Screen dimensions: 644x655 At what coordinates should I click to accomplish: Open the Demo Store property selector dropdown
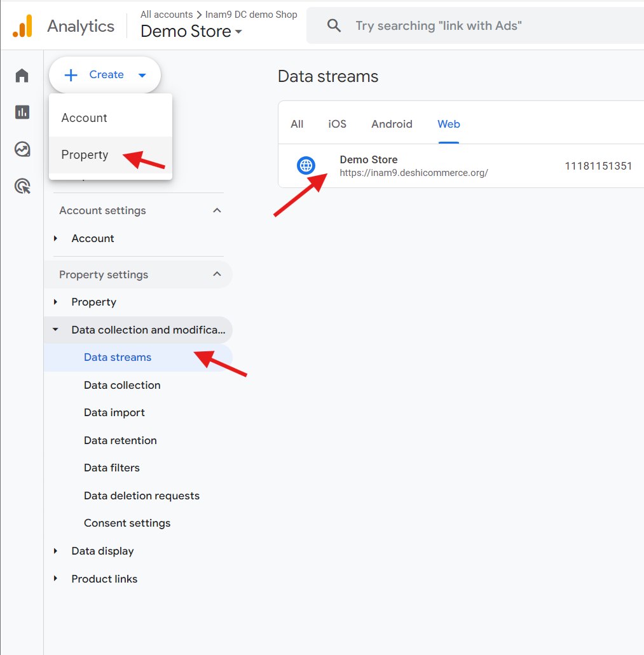tap(191, 31)
